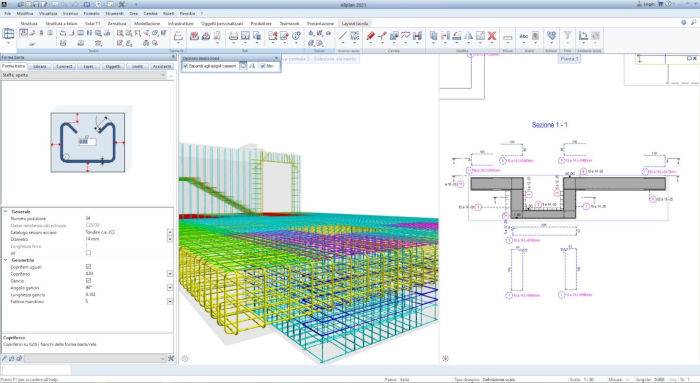700x383 pixels.
Task: Select the Pianta:1 viewport label
Action: click(x=569, y=58)
